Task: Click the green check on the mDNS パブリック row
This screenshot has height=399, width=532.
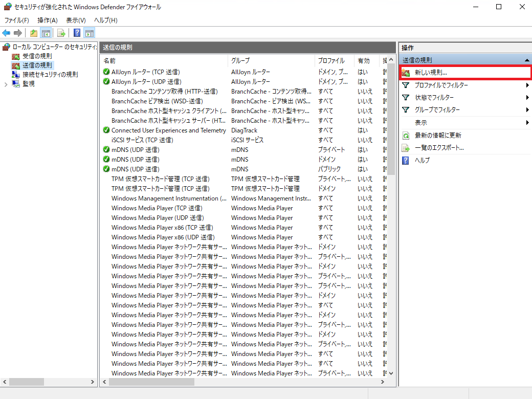Action: (106, 169)
